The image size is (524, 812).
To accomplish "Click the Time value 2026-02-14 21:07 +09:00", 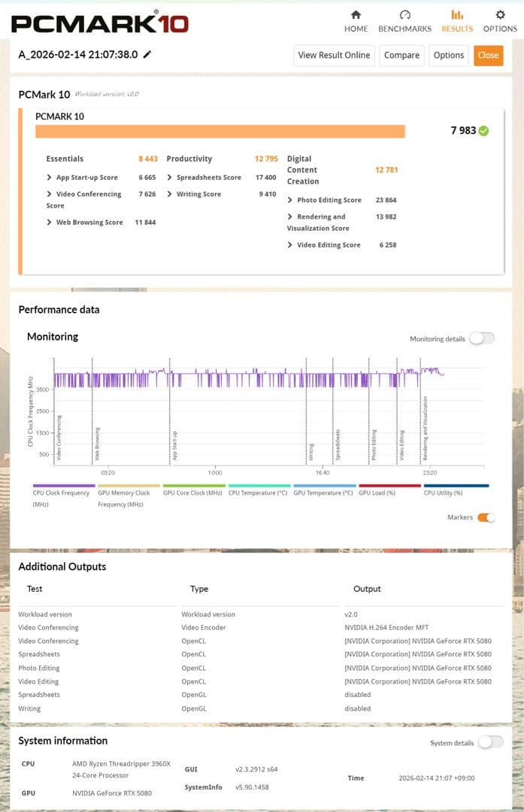I will click(x=437, y=778).
